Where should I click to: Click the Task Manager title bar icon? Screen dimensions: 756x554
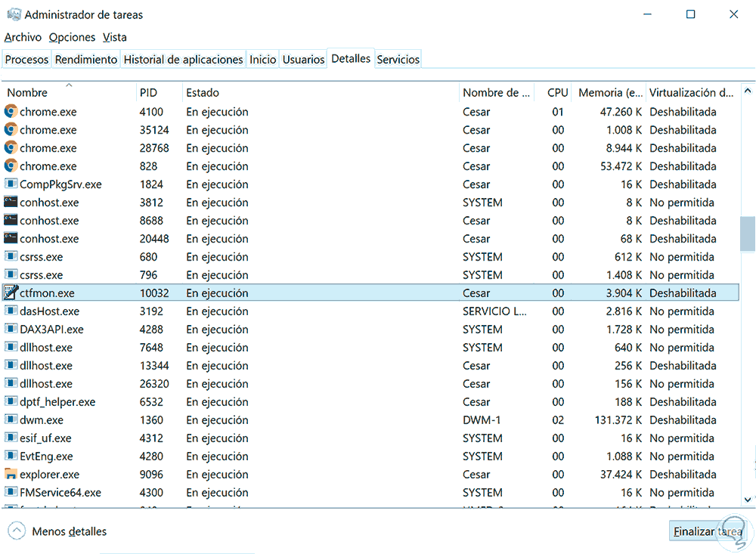[x=13, y=14]
